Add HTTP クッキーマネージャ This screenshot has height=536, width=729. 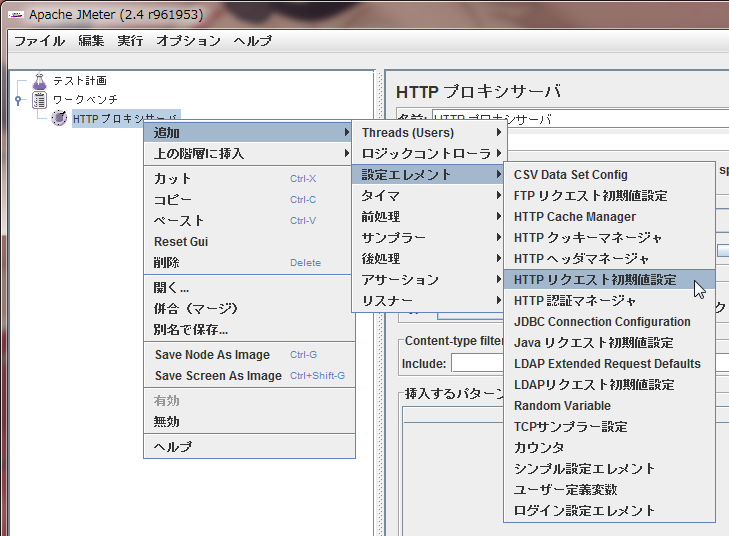coord(609,238)
